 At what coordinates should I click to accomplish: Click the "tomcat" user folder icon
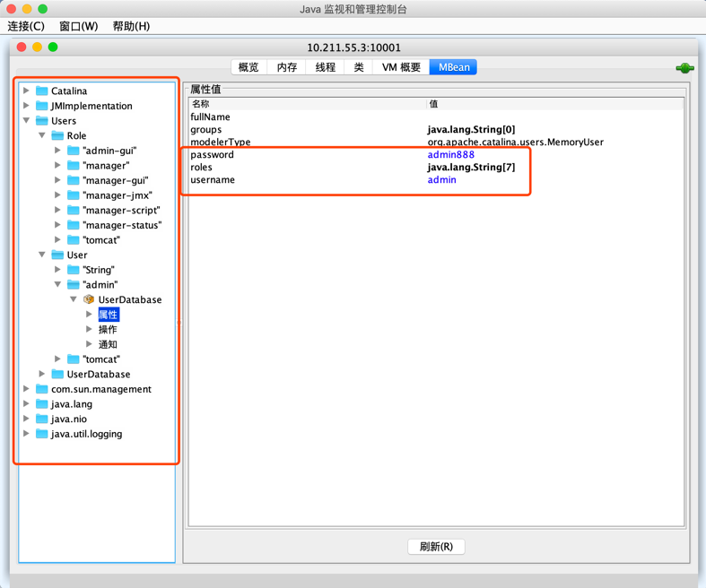74,359
